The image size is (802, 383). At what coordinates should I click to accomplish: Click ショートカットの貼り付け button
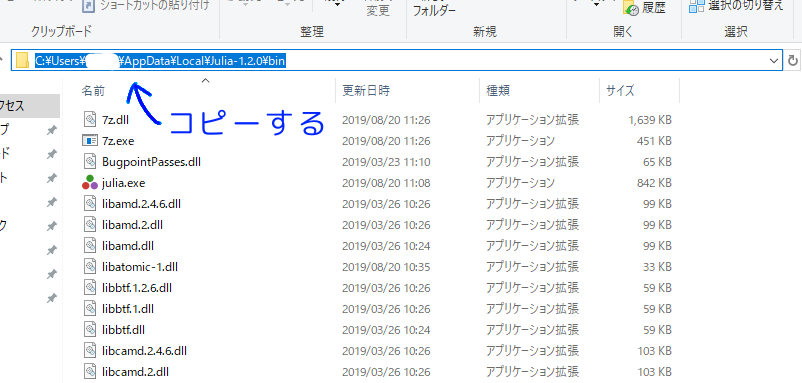coord(146,7)
